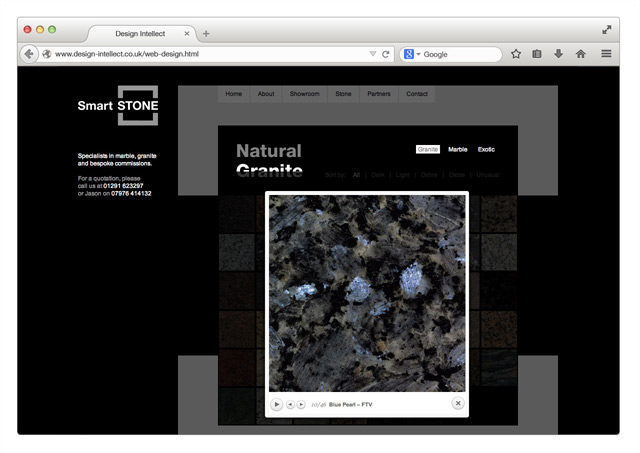The height and width of the screenshot is (453, 640).
Task: Select the Granite category filter
Action: pos(427,149)
